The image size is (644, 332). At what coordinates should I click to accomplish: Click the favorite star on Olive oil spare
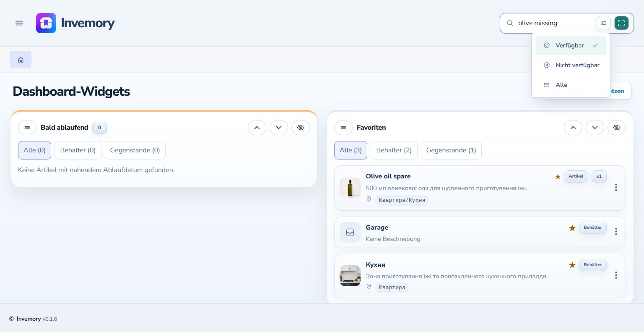[x=558, y=177]
